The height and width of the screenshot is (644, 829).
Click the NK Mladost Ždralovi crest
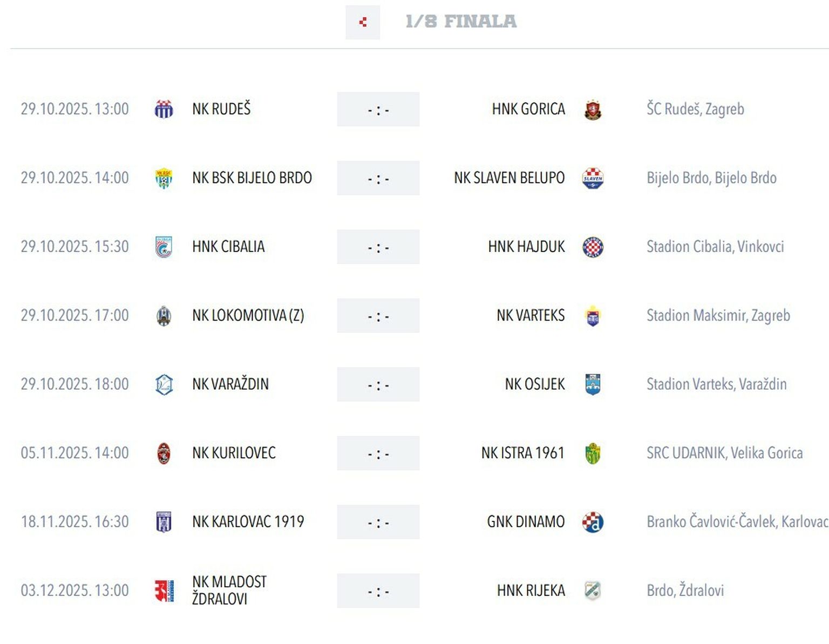point(164,591)
